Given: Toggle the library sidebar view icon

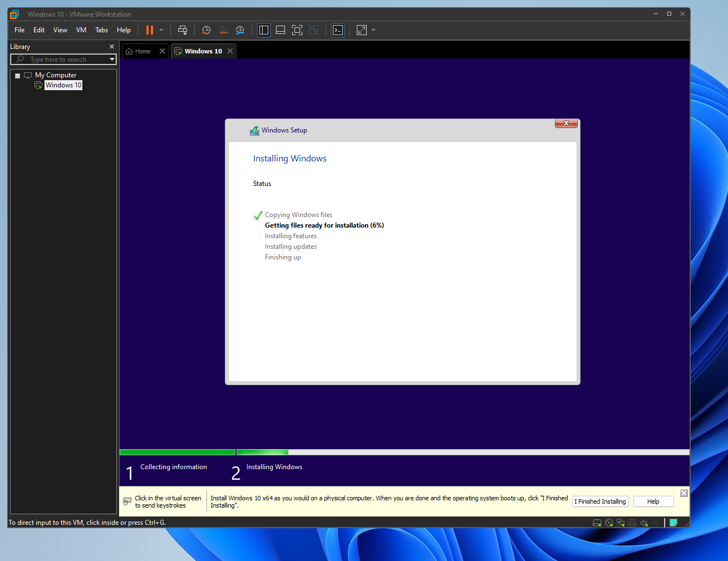Looking at the screenshot, I should tap(264, 30).
